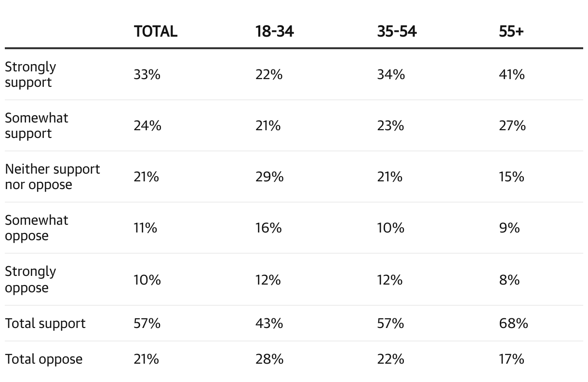The image size is (588, 382).
Task: Select the 35-54 column header
Action: point(397,31)
